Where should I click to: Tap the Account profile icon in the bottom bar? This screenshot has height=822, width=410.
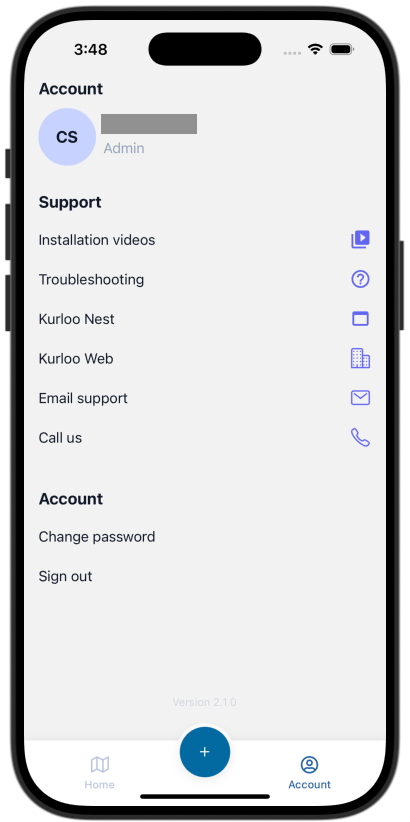tap(309, 764)
